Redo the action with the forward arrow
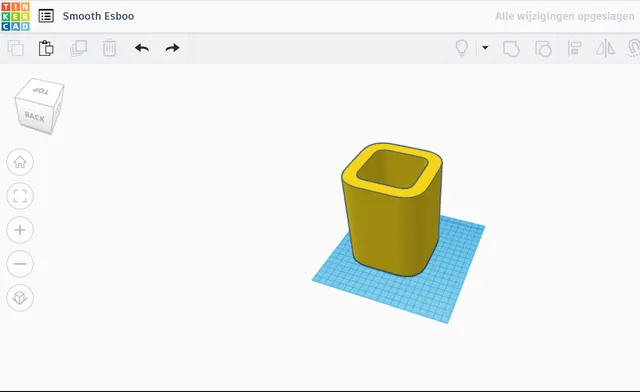This screenshot has height=392, width=640. coord(172,48)
